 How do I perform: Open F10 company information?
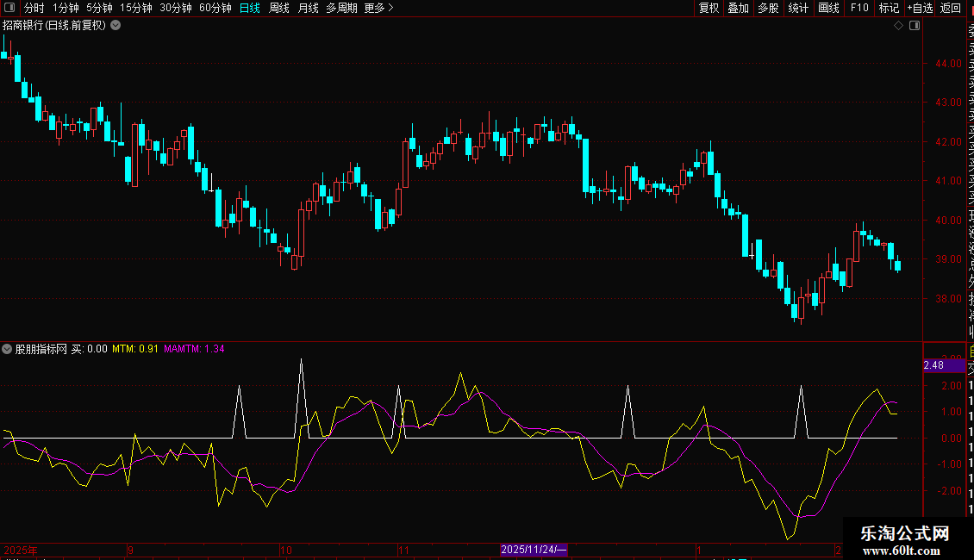[x=859, y=8]
